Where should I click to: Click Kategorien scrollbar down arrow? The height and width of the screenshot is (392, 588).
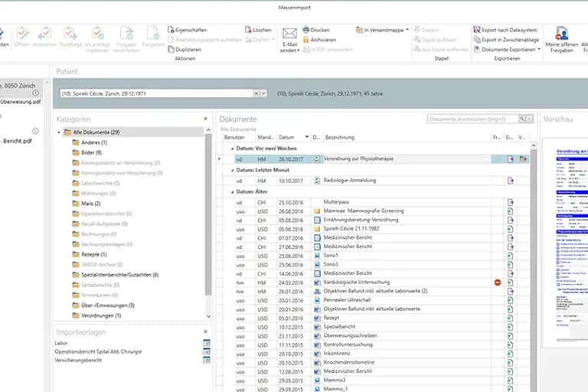(x=208, y=317)
